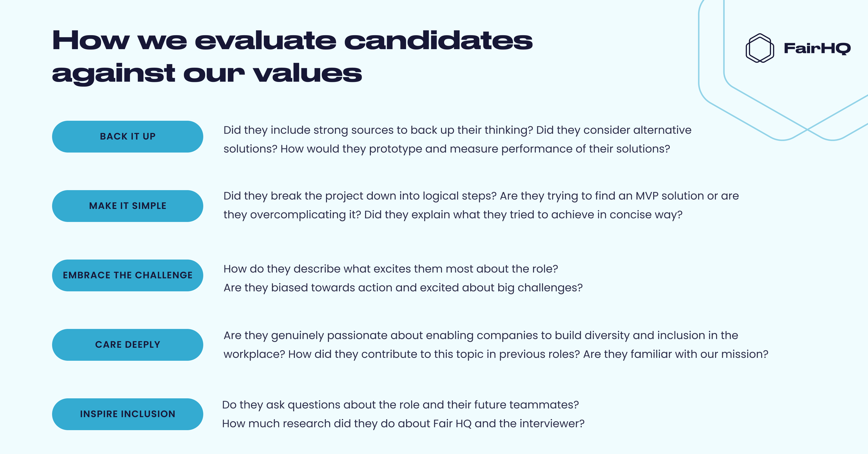This screenshot has width=868, height=454.
Task: Click the FairHQ brand name text
Action: [817, 48]
